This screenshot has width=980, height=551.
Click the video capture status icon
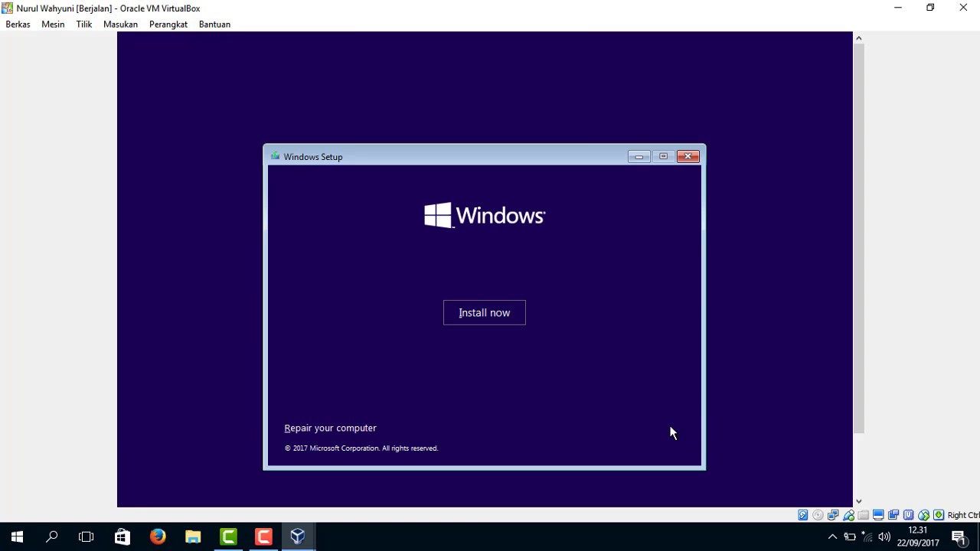pyautogui.click(x=893, y=515)
